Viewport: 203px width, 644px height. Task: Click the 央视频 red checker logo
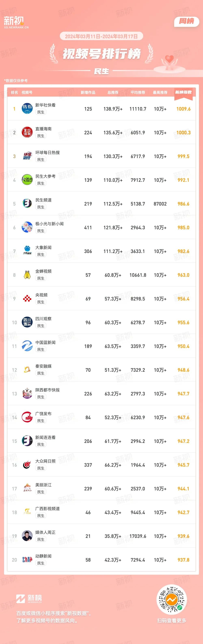[x=27, y=298]
